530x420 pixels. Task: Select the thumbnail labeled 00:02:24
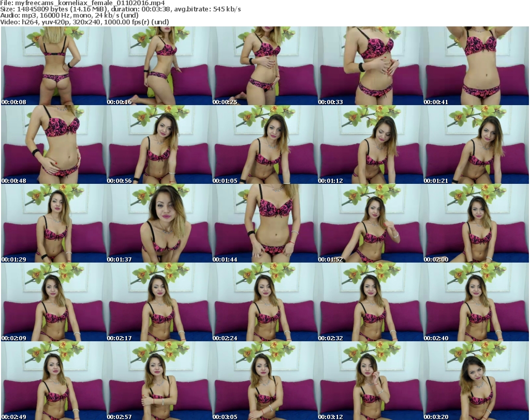click(264, 302)
